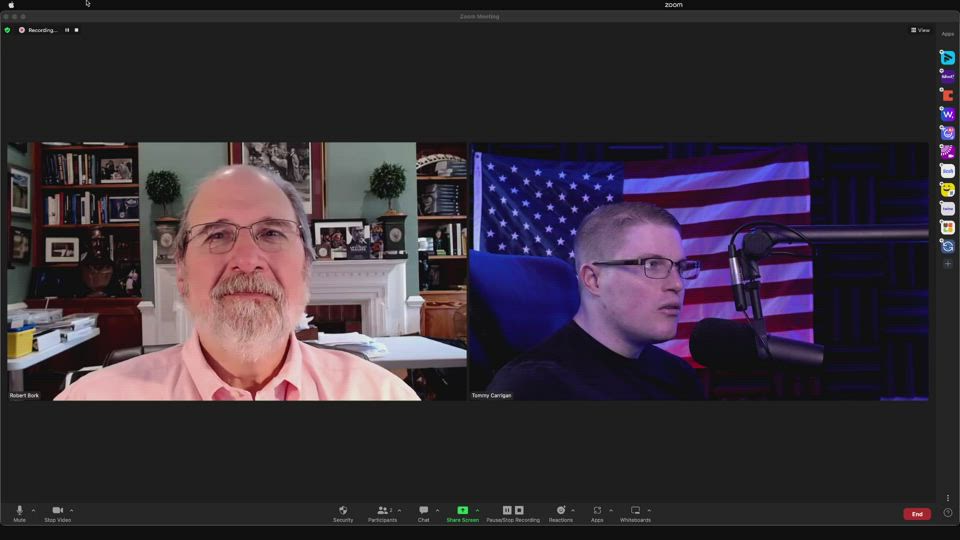
Task: Open the Participants panel
Action: pos(382,513)
